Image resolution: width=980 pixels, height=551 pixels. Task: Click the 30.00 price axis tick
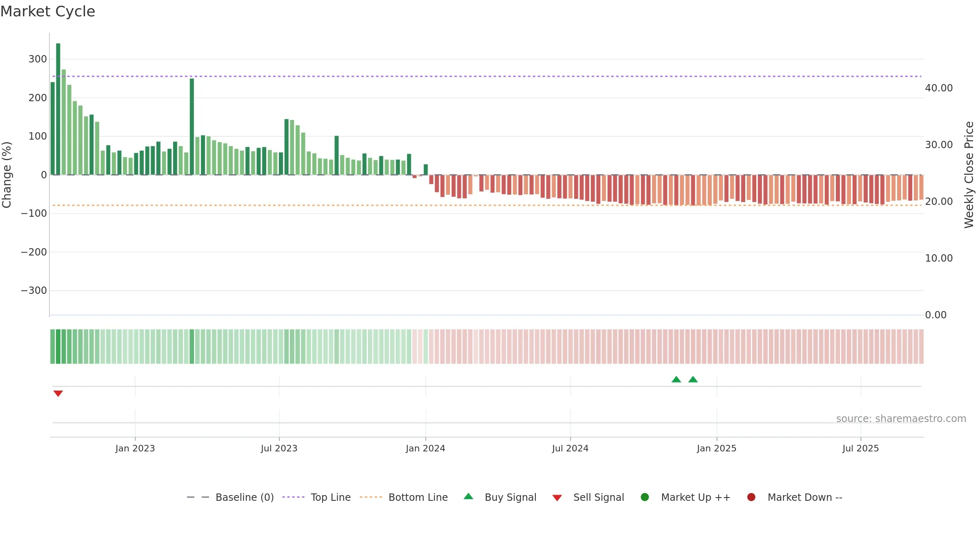pyautogui.click(x=939, y=145)
